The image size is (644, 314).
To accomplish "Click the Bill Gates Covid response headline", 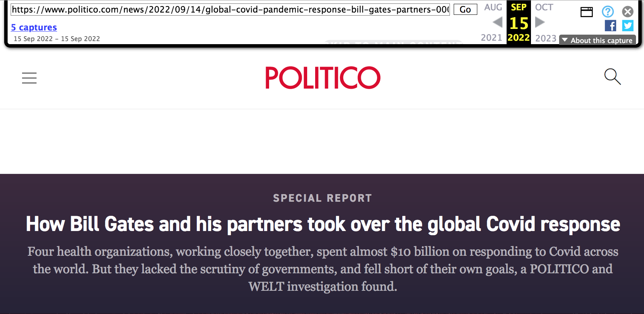I will 323,224.
